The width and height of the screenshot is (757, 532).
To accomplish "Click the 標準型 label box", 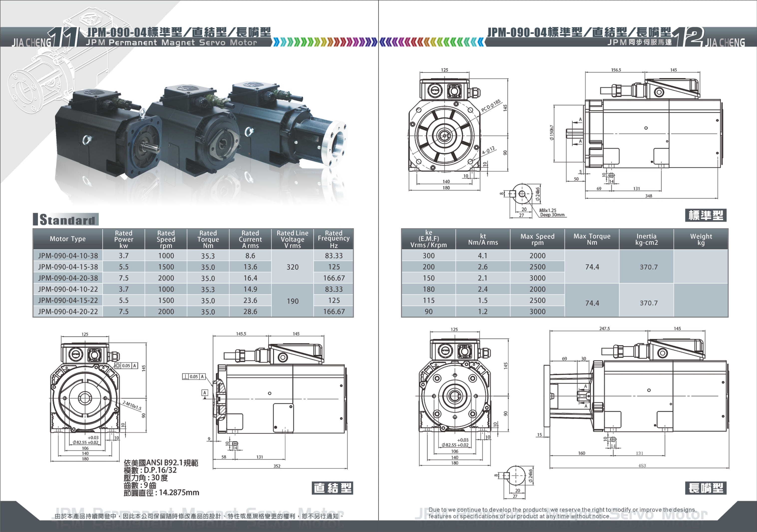I will [706, 215].
